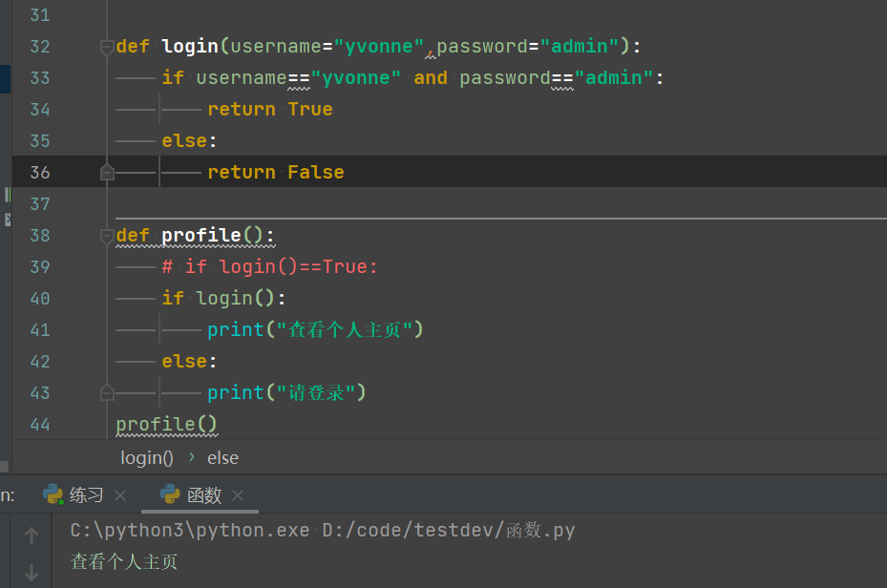Toggle a breakpoint at line number 44
Screen dimensions: 887x588
(40, 424)
